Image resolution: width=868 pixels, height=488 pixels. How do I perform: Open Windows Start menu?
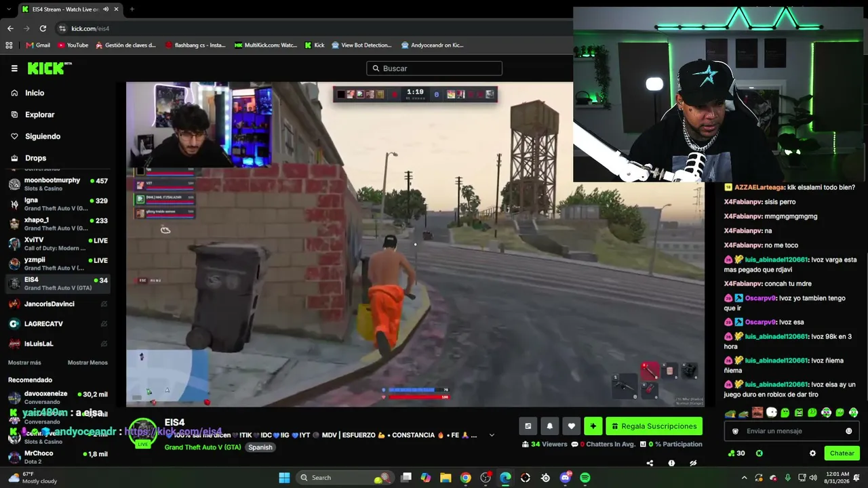pyautogui.click(x=285, y=478)
